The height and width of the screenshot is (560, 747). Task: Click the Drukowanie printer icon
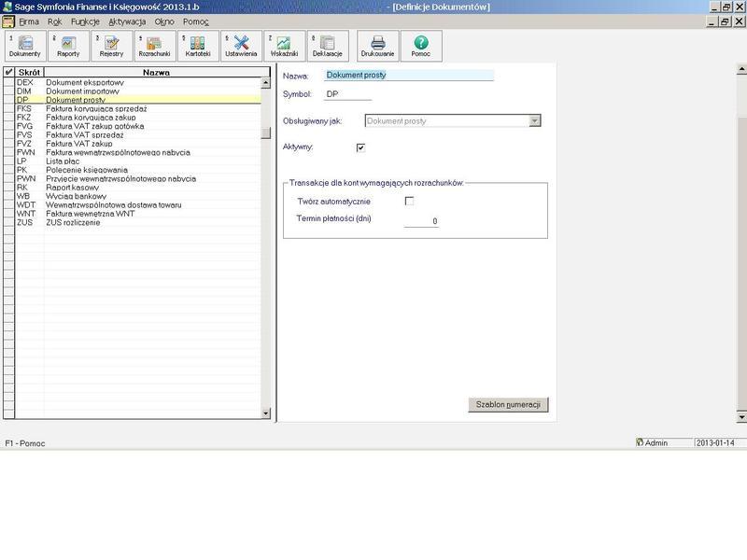pos(377,46)
